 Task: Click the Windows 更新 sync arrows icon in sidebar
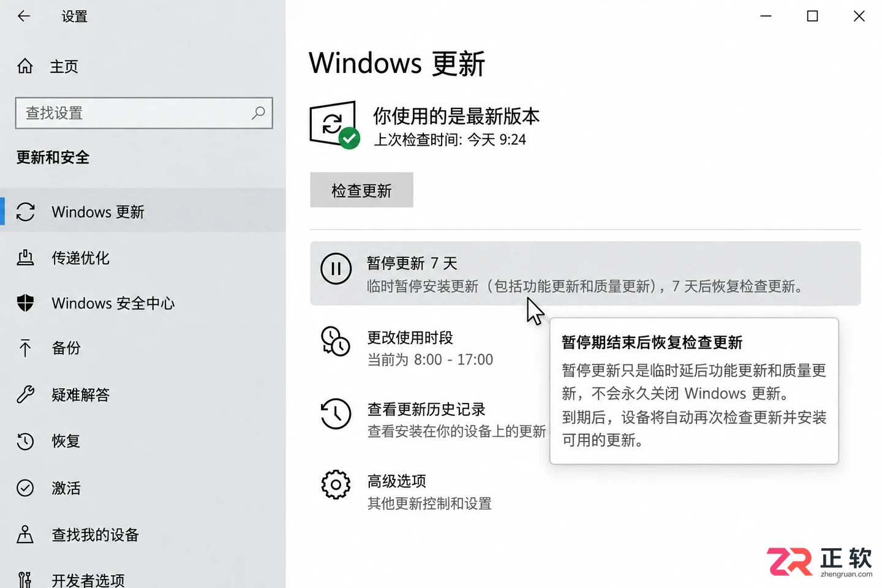pos(26,212)
